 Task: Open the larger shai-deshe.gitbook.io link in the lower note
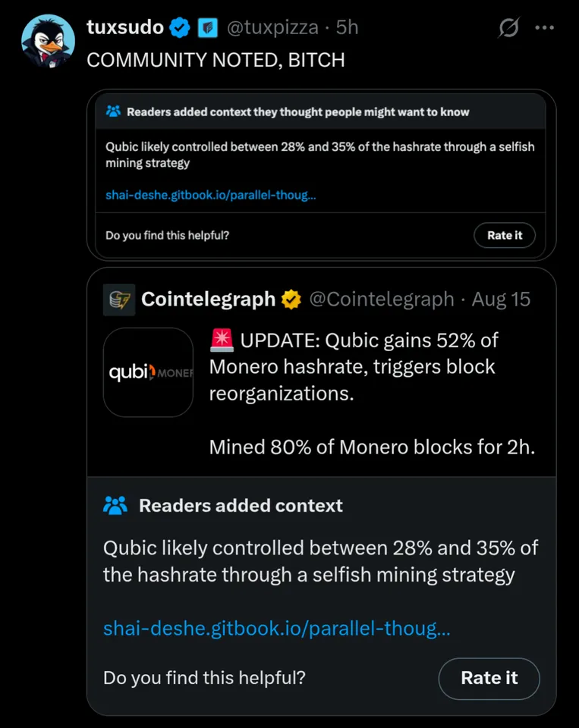pyautogui.click(x=276, y=629)
